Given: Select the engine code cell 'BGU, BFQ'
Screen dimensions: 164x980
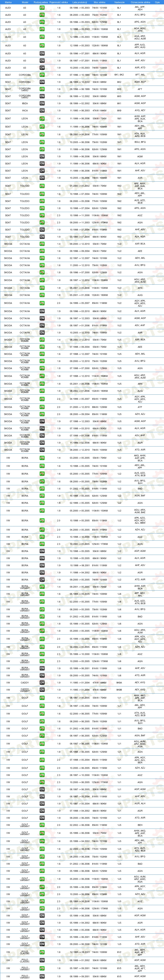Looking at the screenshot, I should (140, 142).
